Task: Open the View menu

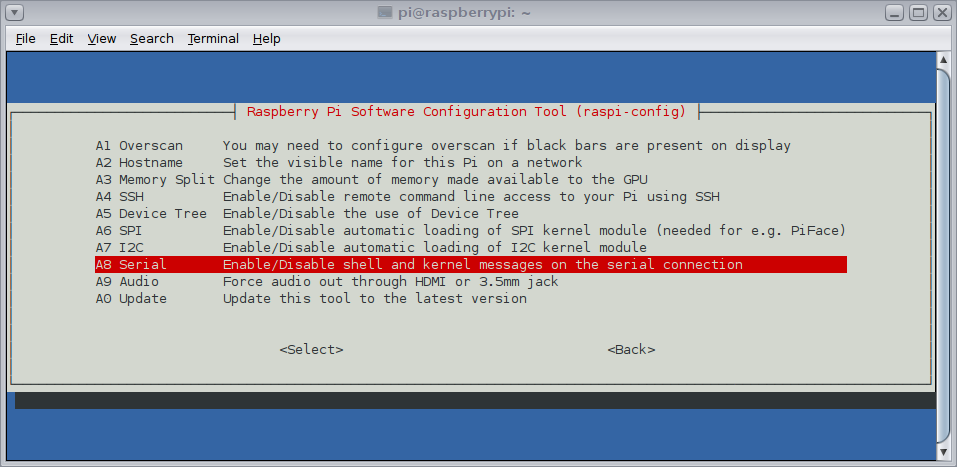Action: [x=101, y=38]
